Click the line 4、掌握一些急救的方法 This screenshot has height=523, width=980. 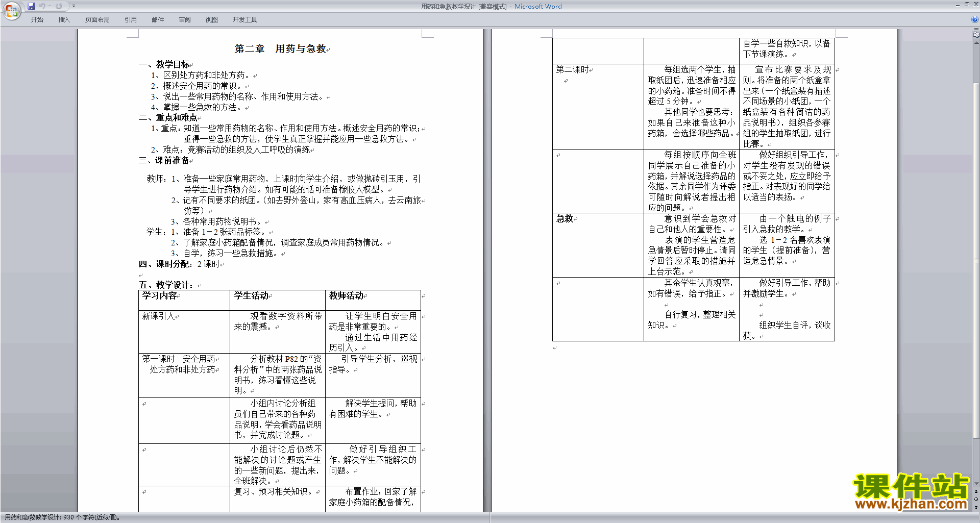[x=198, y=107]
